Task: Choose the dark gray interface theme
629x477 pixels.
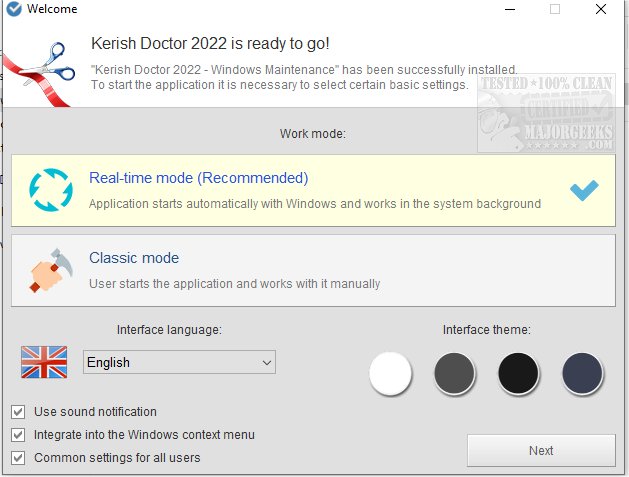Action: (454, 373)
